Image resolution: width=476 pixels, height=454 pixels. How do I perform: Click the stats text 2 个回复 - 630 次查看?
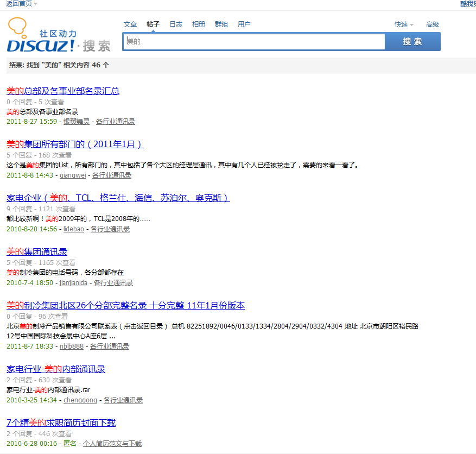(39, 380)
